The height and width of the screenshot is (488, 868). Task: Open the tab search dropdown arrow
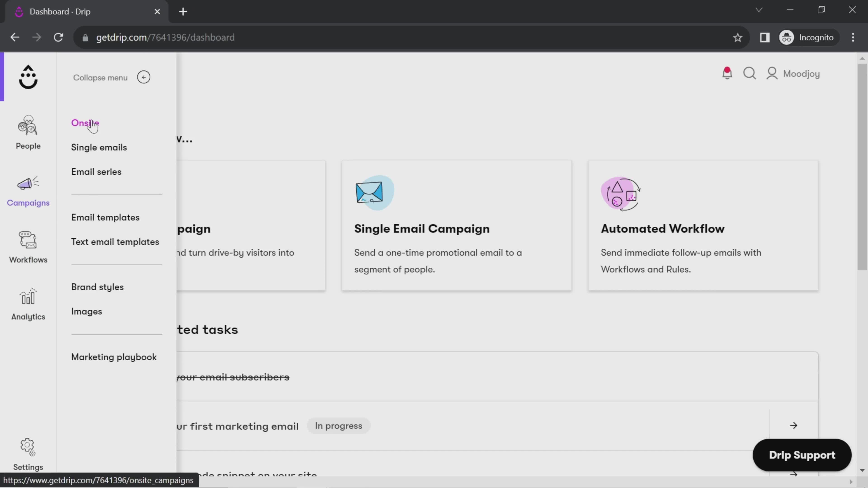[x=759, y=10]
